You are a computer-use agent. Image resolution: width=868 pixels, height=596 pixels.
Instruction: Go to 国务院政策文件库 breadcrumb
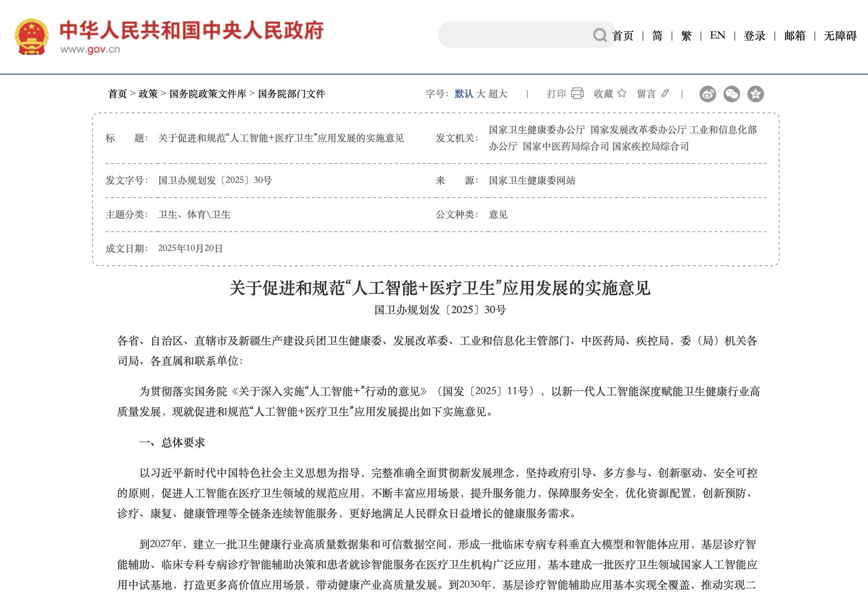(x=208, y=94)
